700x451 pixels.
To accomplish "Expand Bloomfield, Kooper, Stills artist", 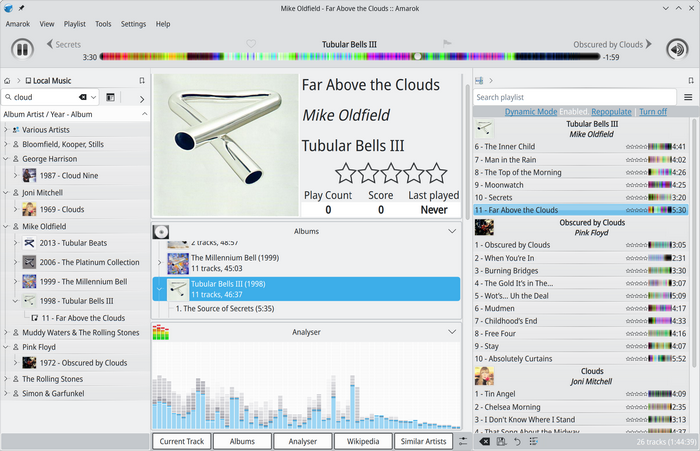I will [6, 144].
